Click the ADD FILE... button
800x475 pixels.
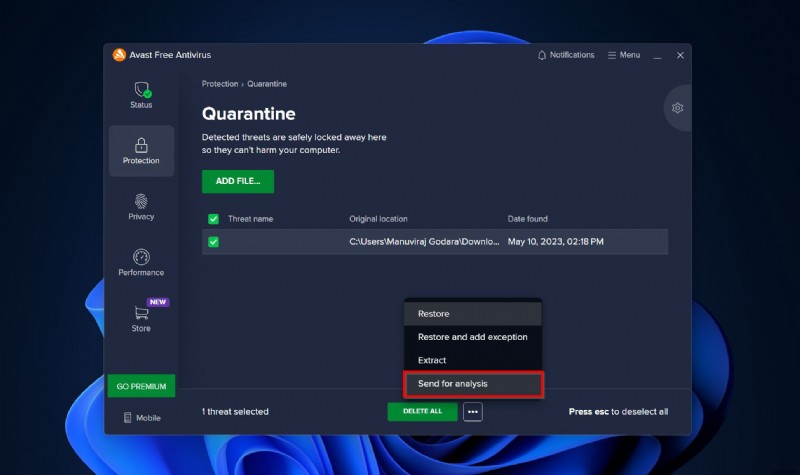pyautogui.click(x=238, y=181)
